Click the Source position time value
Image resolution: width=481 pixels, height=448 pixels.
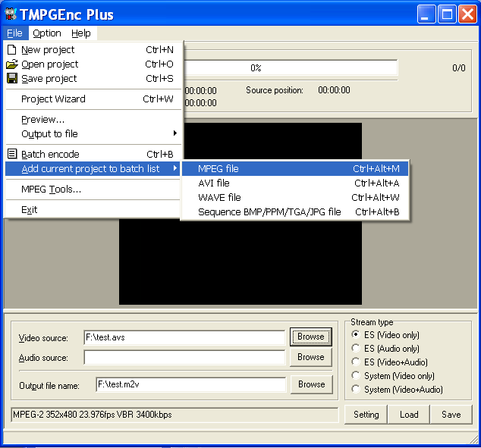point(334,90)
